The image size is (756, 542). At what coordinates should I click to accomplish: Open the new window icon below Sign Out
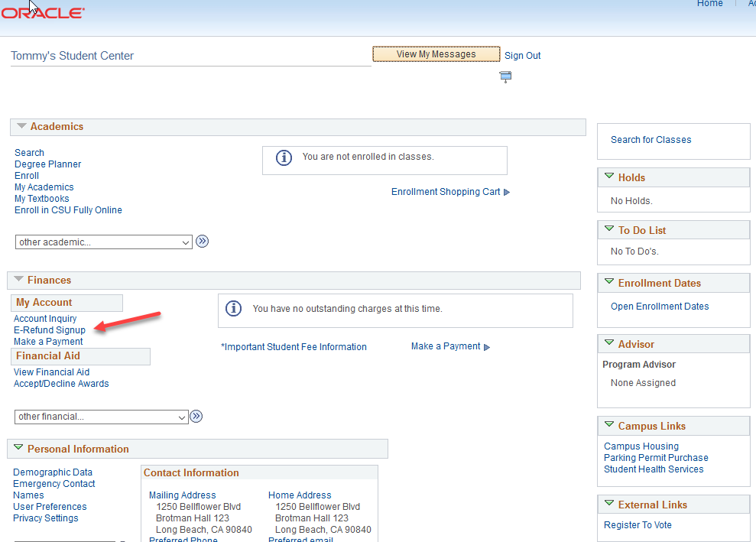[505, 76]
